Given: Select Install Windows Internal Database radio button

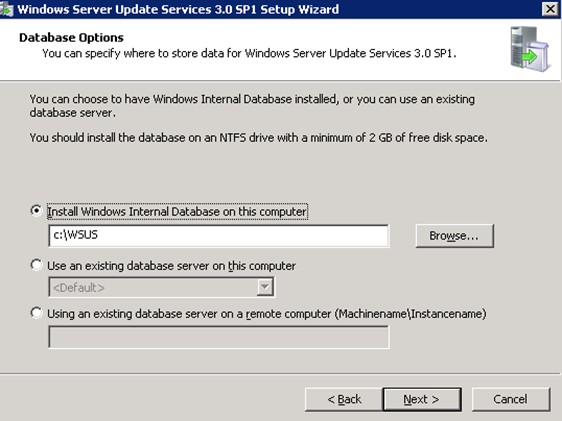Looking at the screenshot, I should tap(36, 211).
